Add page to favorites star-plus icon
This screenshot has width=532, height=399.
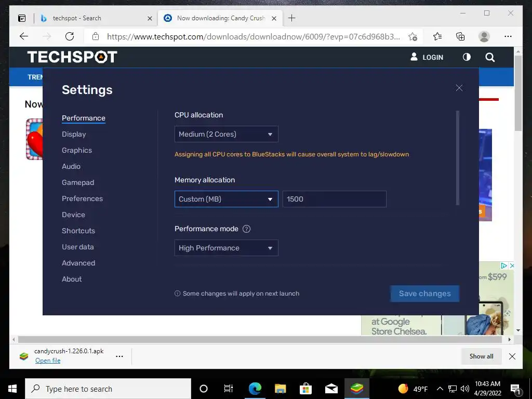click(413, 37)
